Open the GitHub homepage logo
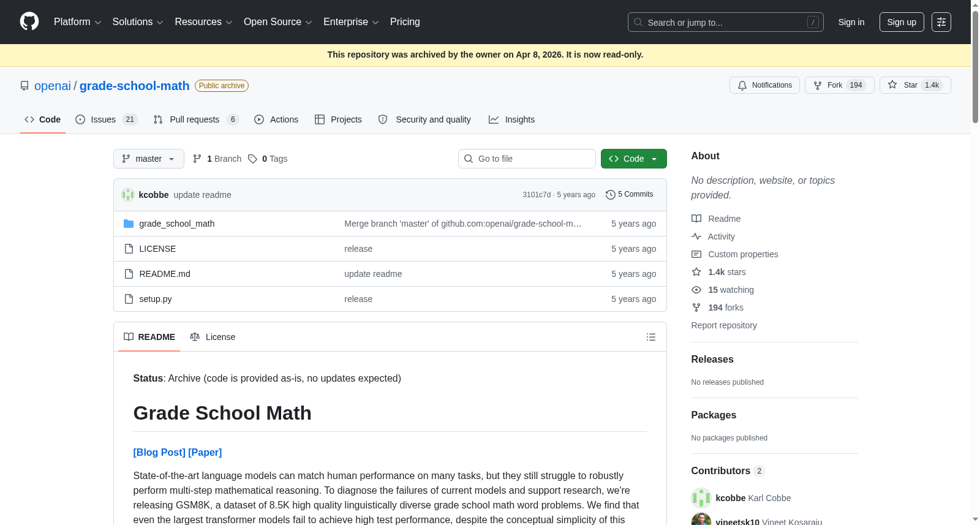This screenshot has height=525, width=980. (29, 21)
